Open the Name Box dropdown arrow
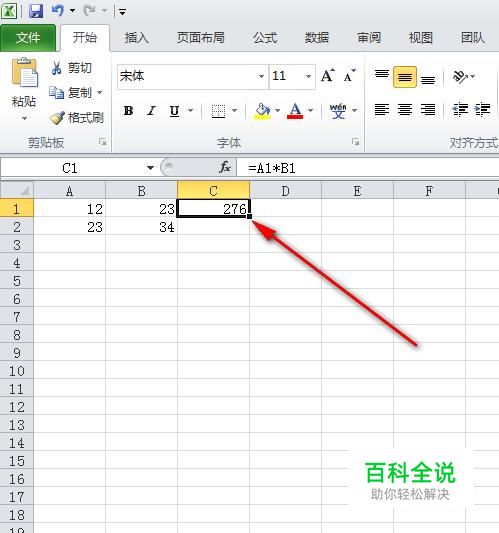The image size is (499, 533). pos(150,168)
